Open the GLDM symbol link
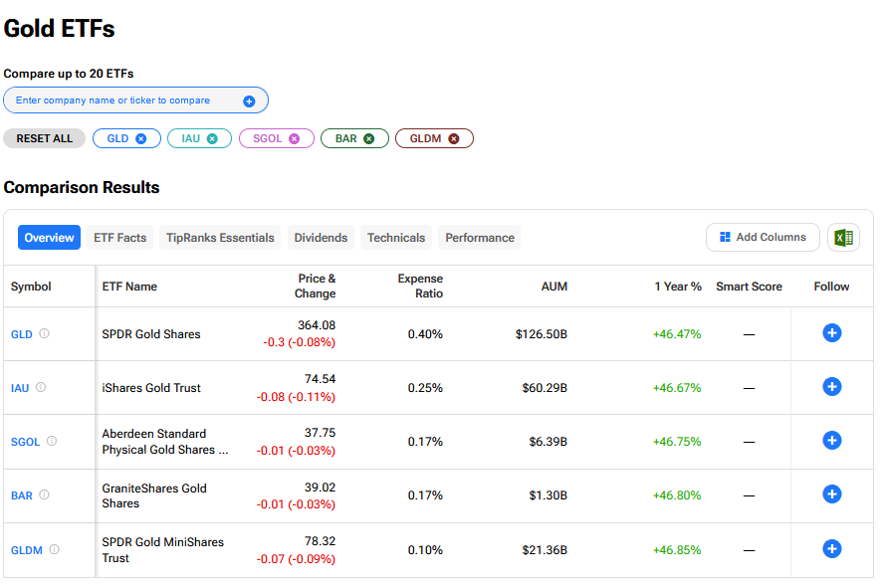 [27, 549]
